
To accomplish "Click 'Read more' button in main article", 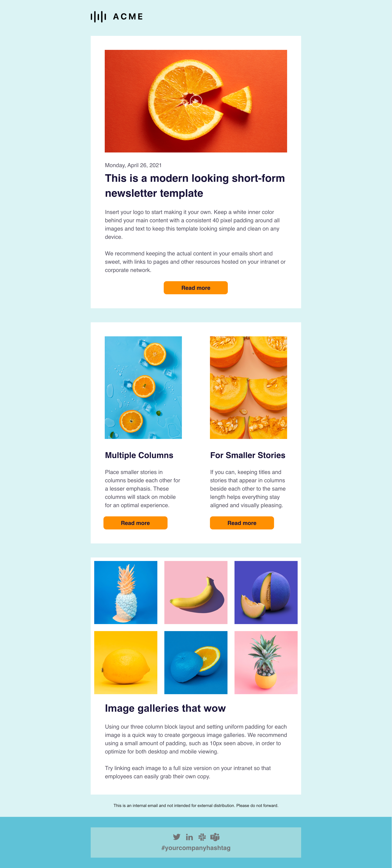I will [196, 303].
